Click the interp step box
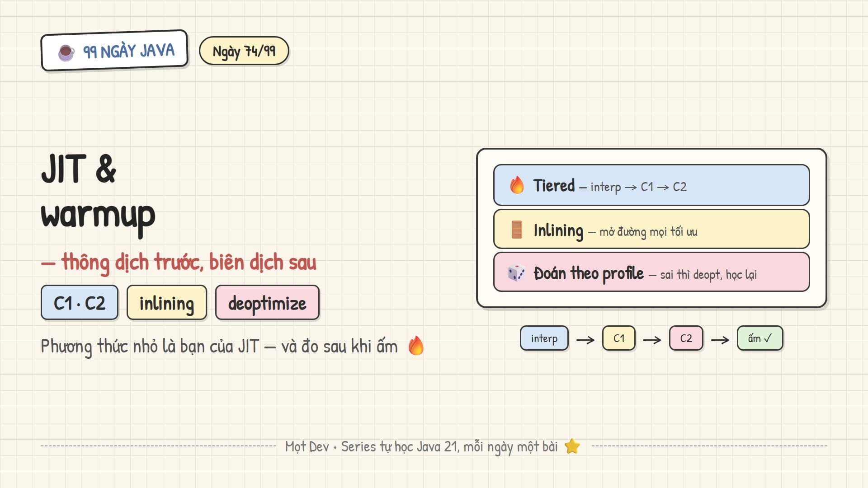The height and width of the screenshot is (488, 868). point(544,338)
